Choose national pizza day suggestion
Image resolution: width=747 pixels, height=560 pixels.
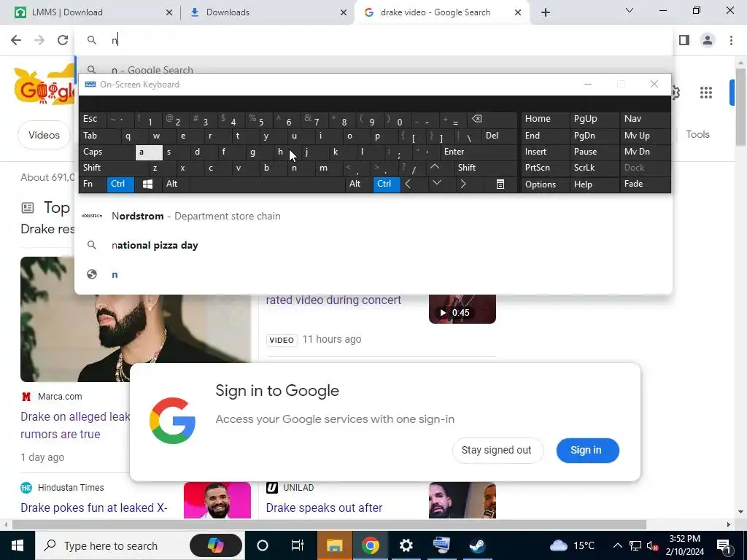pyautogui.click(x=373, y=245)
